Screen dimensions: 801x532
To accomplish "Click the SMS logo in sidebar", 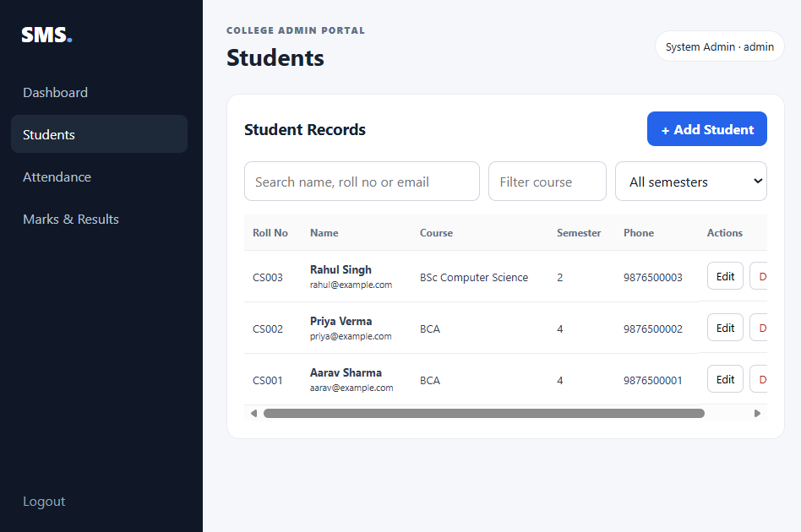I will tap(46, 35).
